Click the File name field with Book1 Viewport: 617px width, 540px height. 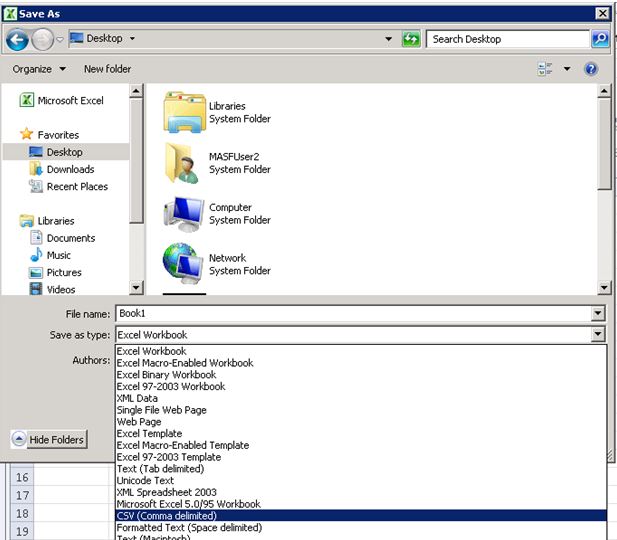coord(353,314)
